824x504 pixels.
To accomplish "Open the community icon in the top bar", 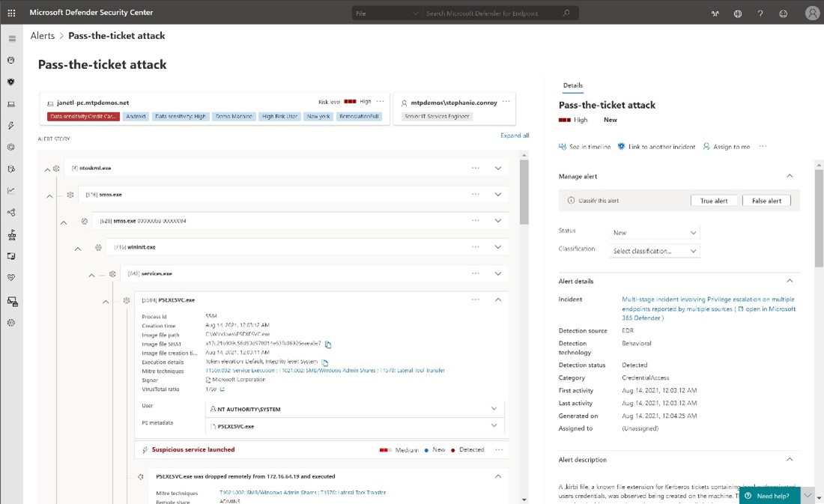I will tap(738, 13).
